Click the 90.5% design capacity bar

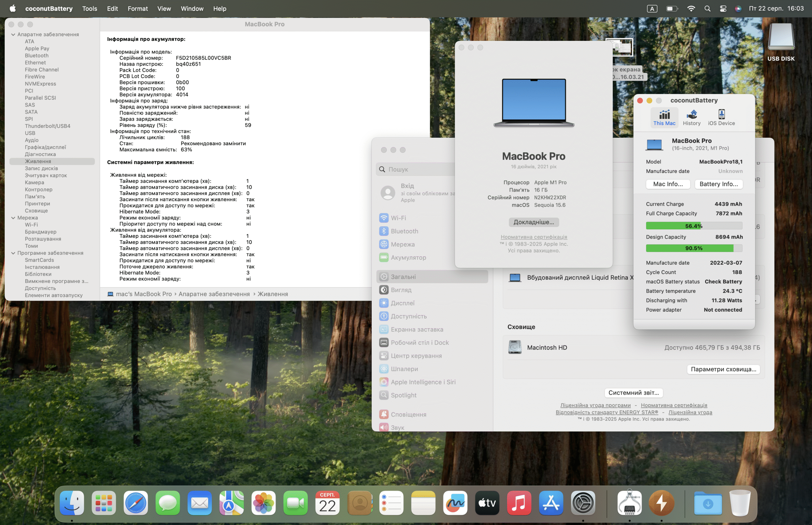coord(694,248)
